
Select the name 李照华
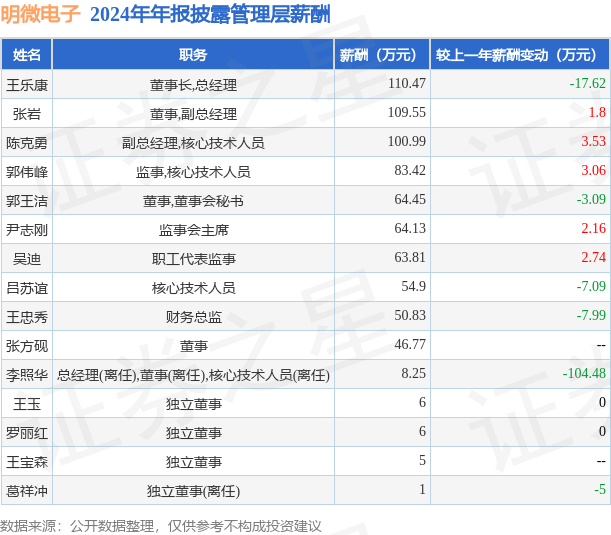click(26, 375)
